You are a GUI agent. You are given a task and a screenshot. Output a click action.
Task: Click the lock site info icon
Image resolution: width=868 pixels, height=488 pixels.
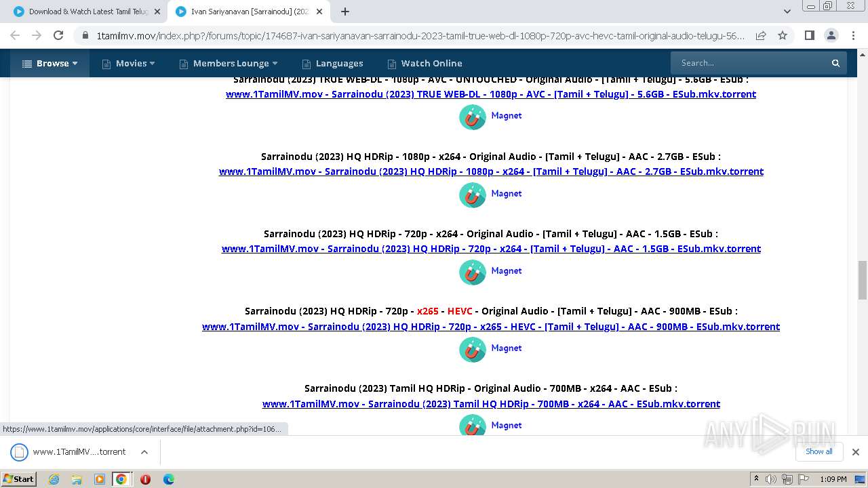pyautogui.click(x=85, y=35)
